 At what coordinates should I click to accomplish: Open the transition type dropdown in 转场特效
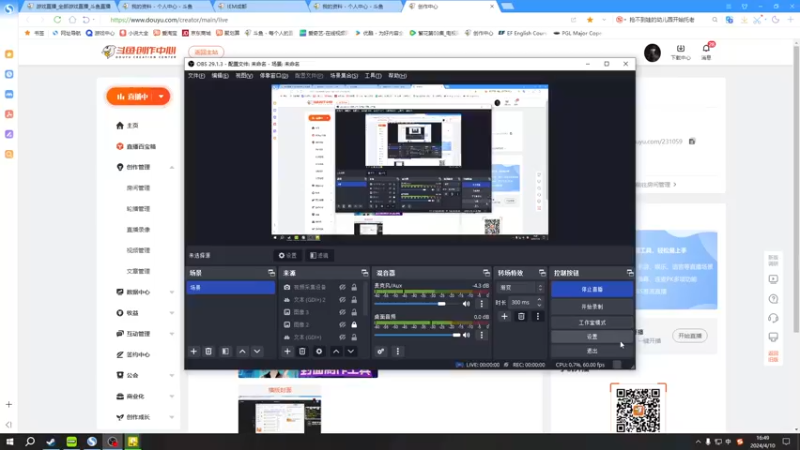[520, 288]
